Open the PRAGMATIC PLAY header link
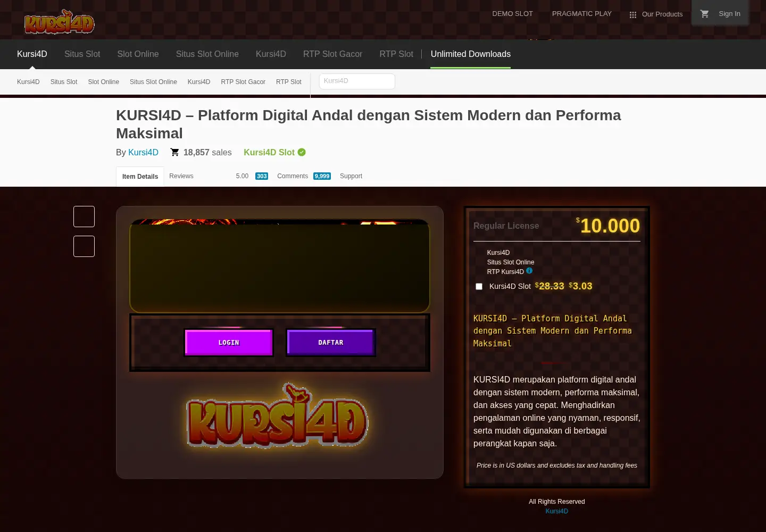Viewport: 766px width, 532px height. pos(582,14)
